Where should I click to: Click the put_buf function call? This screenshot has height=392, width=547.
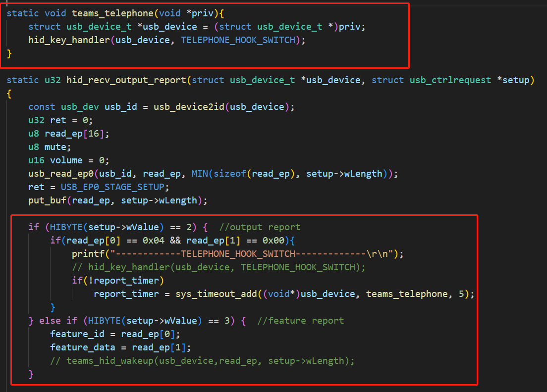point(48,201)
